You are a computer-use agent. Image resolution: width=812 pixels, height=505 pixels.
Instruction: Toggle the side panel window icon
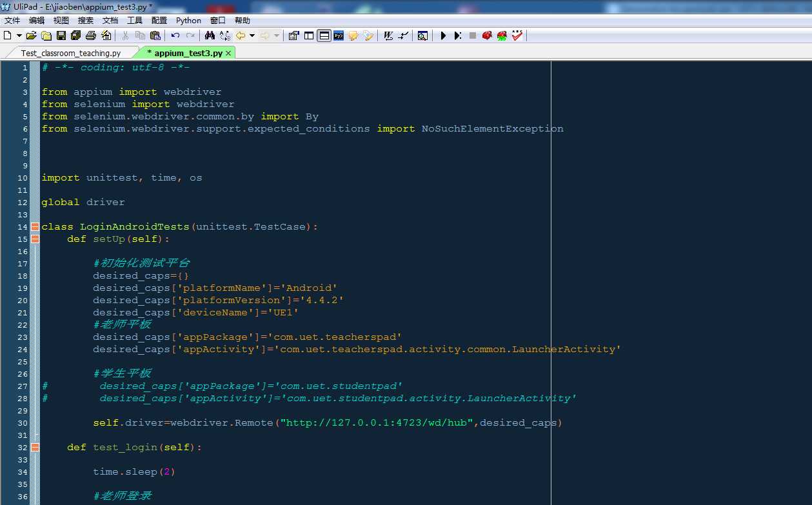[x=309, y=35]
